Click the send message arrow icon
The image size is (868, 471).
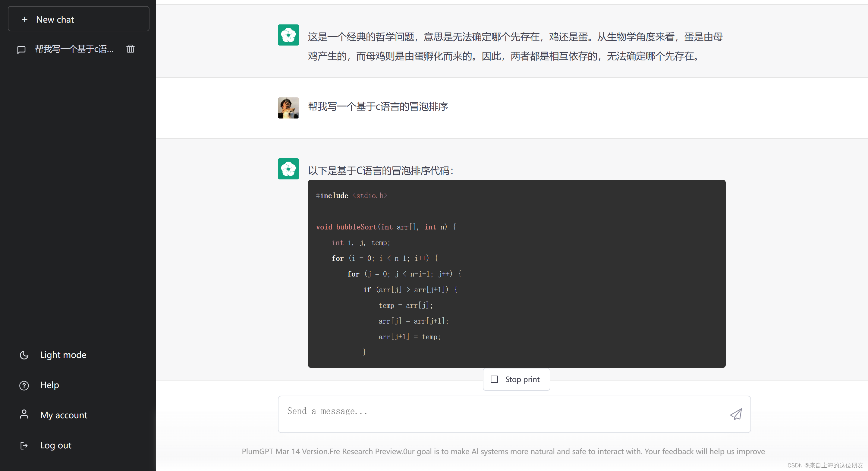click(x=736, y=414)
